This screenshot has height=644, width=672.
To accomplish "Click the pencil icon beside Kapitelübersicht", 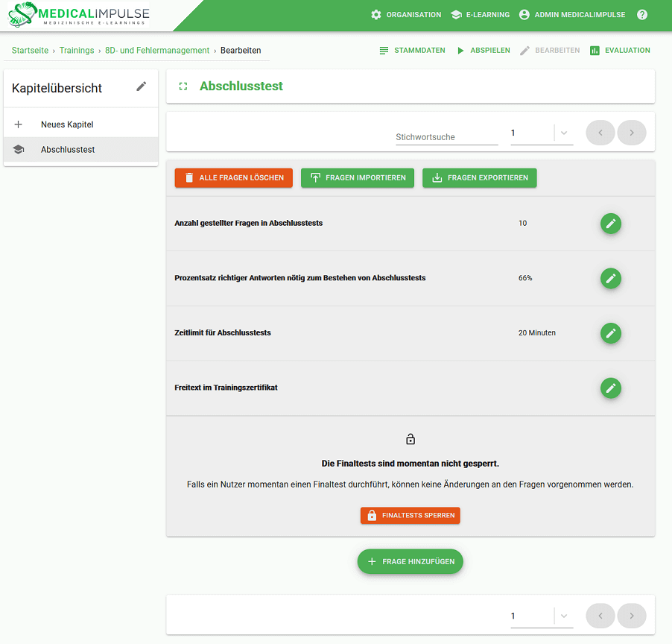I will pyautogui.click(x=142, y=86).
